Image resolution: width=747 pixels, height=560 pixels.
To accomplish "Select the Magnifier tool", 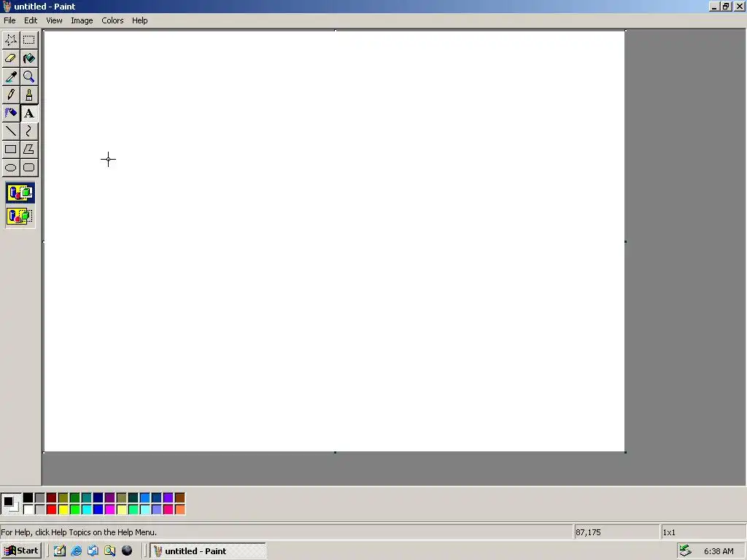I will click(29, 76).
